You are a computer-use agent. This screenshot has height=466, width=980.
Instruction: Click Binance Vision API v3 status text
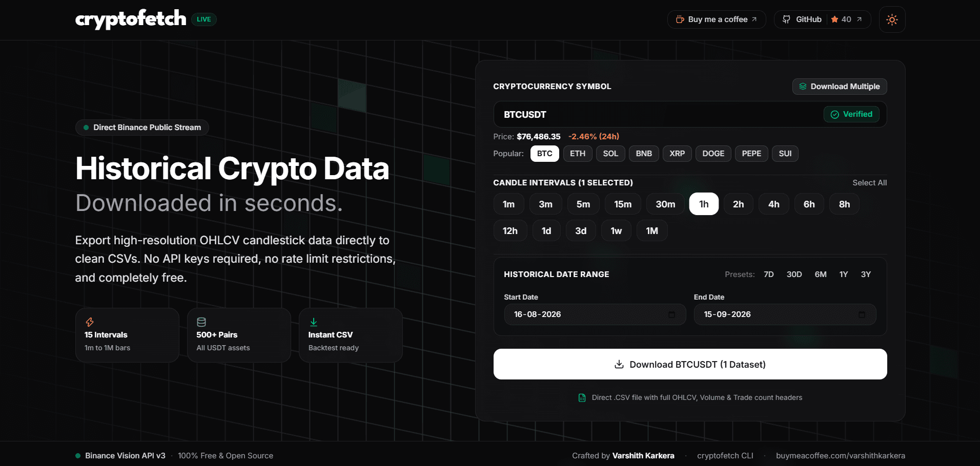pos(125,456)
